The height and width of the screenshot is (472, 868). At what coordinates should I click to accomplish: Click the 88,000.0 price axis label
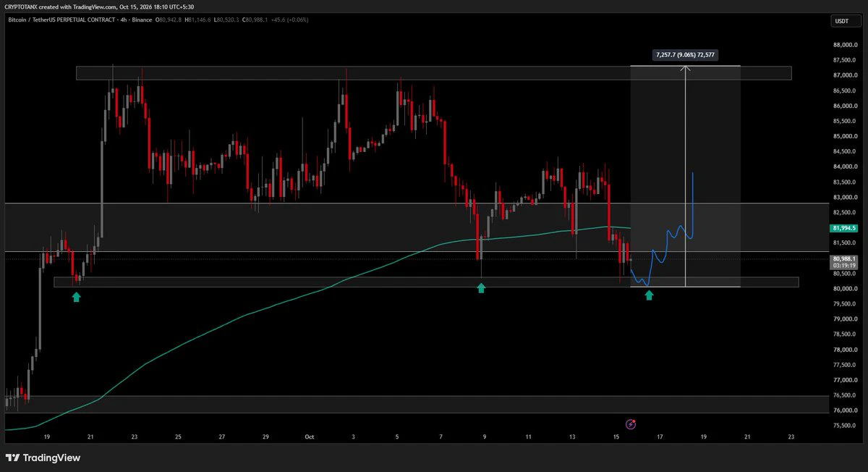click(845, 45)
